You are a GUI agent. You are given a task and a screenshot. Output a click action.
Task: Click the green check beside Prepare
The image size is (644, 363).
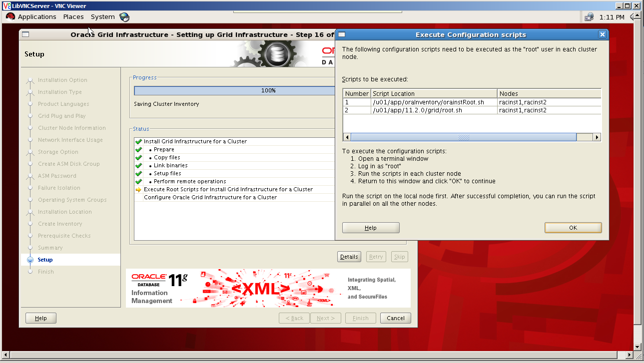[139, 150]
